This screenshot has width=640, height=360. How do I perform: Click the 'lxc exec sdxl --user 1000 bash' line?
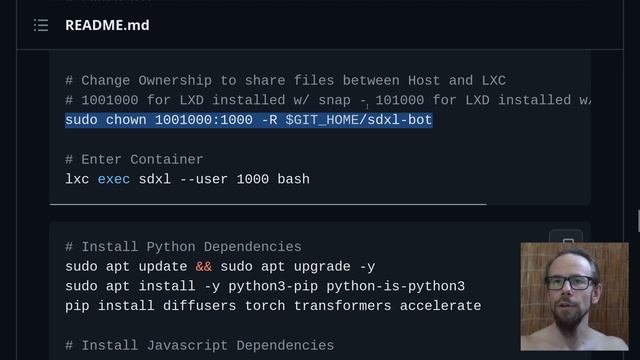(187, 179)
